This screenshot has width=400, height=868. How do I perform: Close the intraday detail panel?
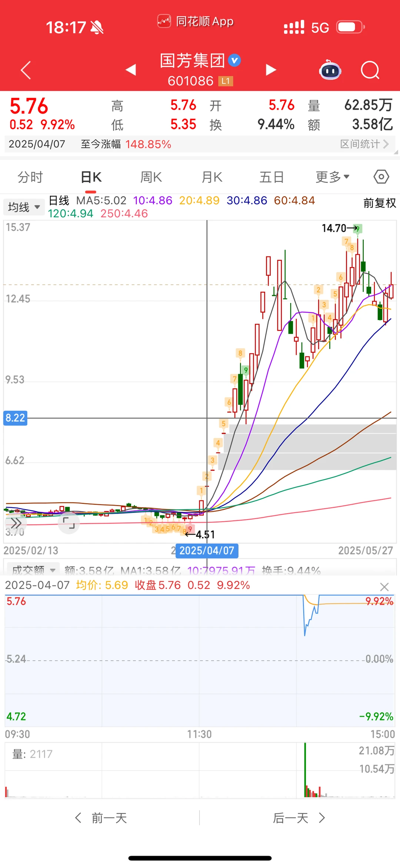(384, 587)
